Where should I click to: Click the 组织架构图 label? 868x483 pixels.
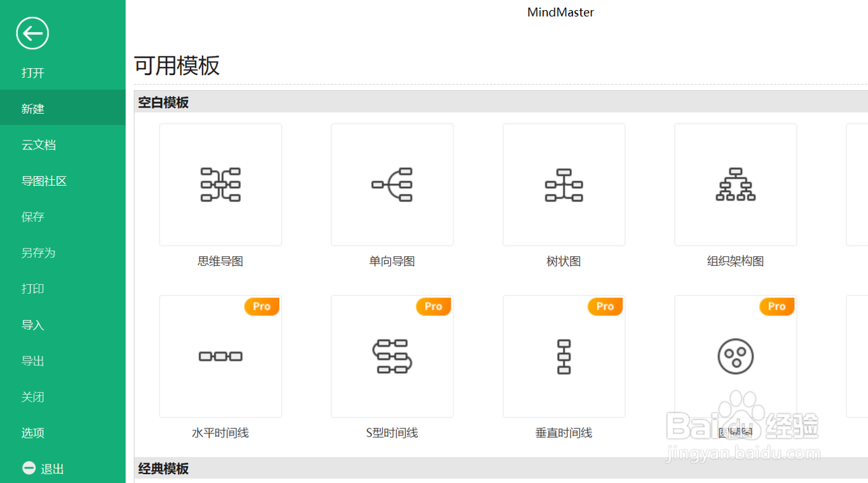point(735,261)
